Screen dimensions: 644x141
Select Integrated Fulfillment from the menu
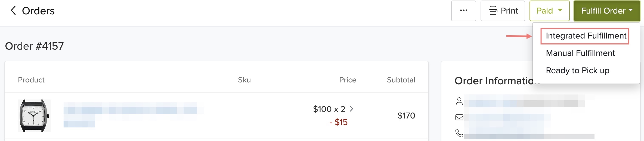tap(586, 36)
